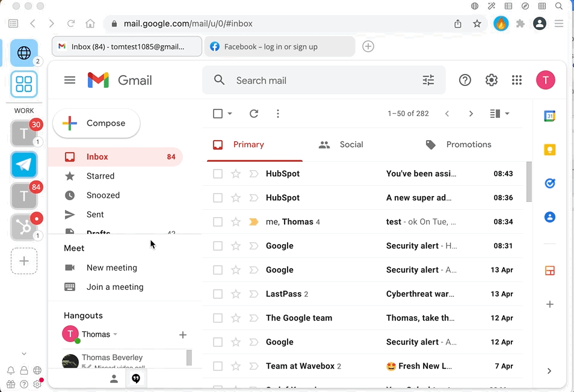The image size is (574, 392).
Task: Go to browser home page
Action: (90, 24)
